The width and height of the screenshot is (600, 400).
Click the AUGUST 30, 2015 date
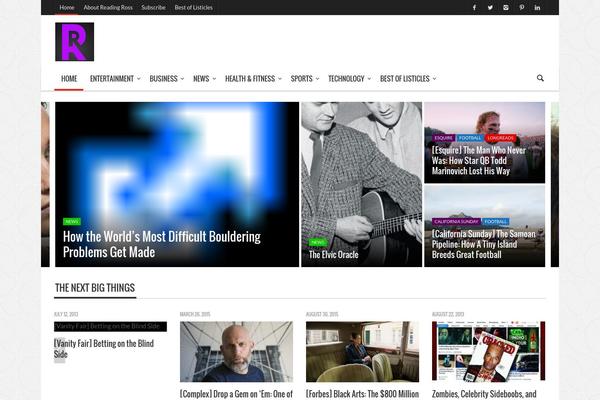point(322,314)
